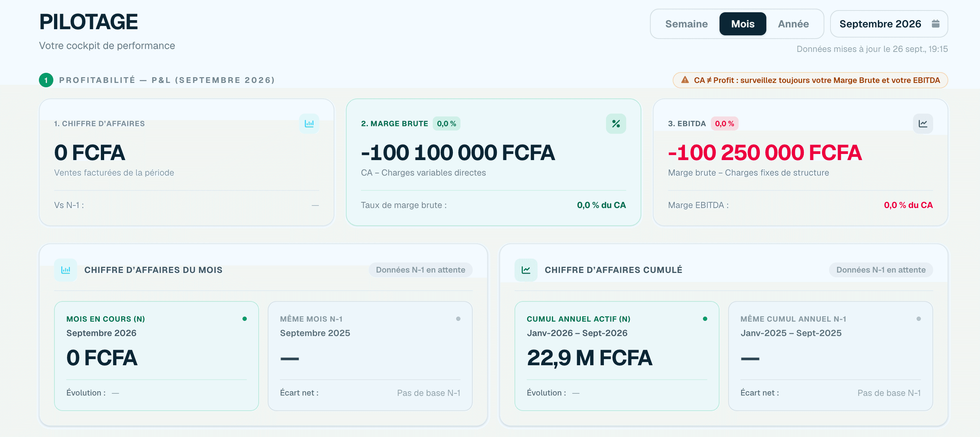Click the green 0,0 % du CA margin rate
Screen dimensions: 980x437
(601, 205)
